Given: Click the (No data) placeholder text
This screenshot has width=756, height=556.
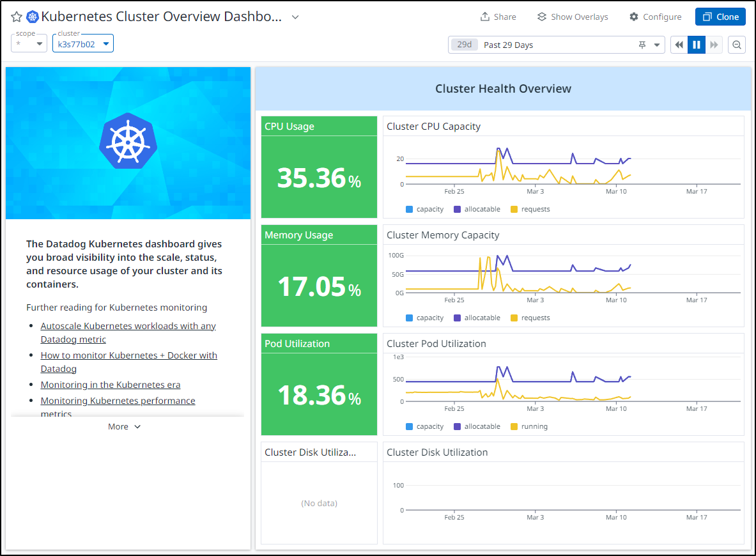Looking at the screenshot, I should pyautogui.click(x=319, y=503).
